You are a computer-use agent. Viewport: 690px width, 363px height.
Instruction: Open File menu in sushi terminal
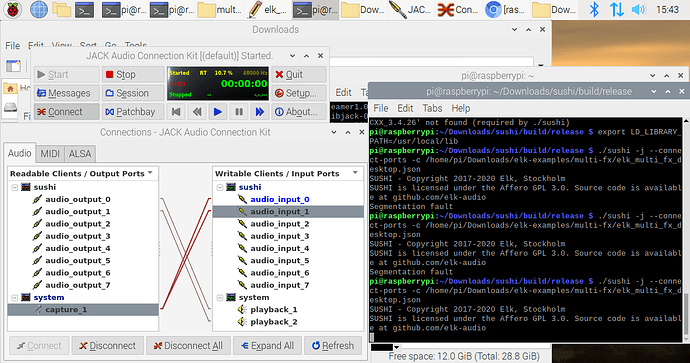click(381, 108)
